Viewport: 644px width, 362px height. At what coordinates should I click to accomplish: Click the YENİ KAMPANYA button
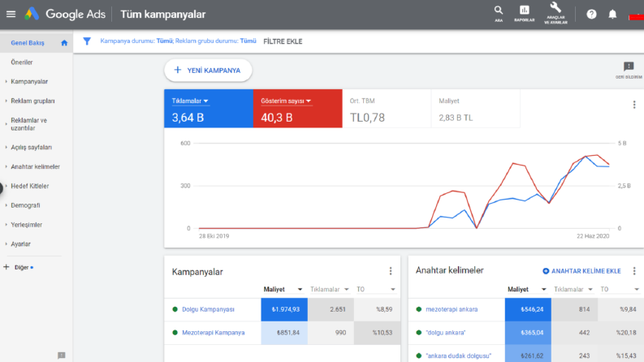pos(208,70)
